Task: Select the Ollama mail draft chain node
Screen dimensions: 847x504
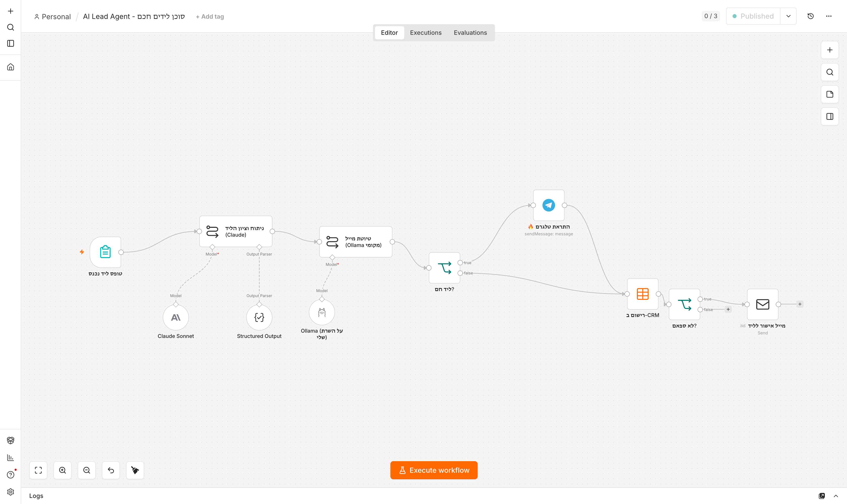Action: [356, 242]
